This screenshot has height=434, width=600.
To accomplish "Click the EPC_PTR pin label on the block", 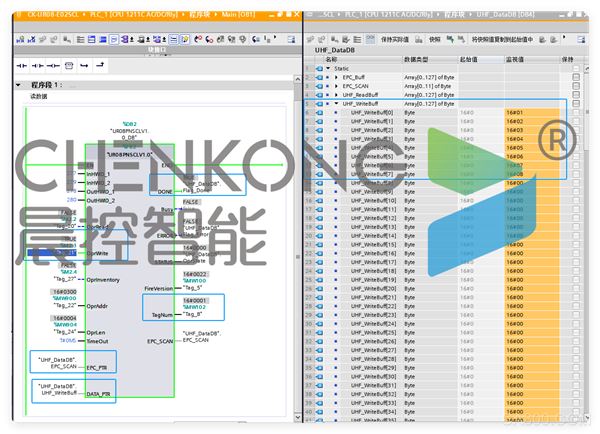I will (x=96, y=368).
